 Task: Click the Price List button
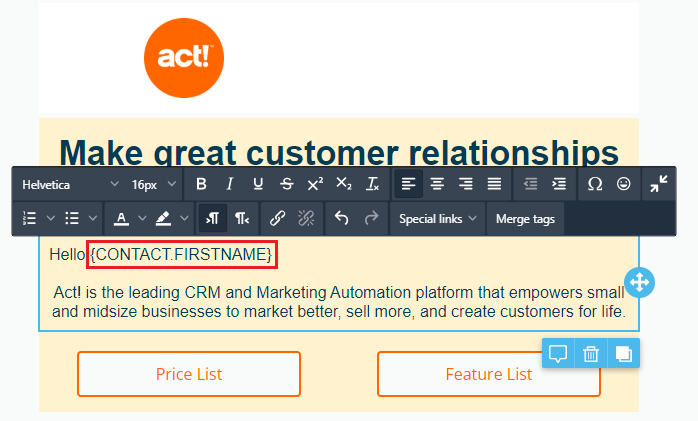coord(189,374)
